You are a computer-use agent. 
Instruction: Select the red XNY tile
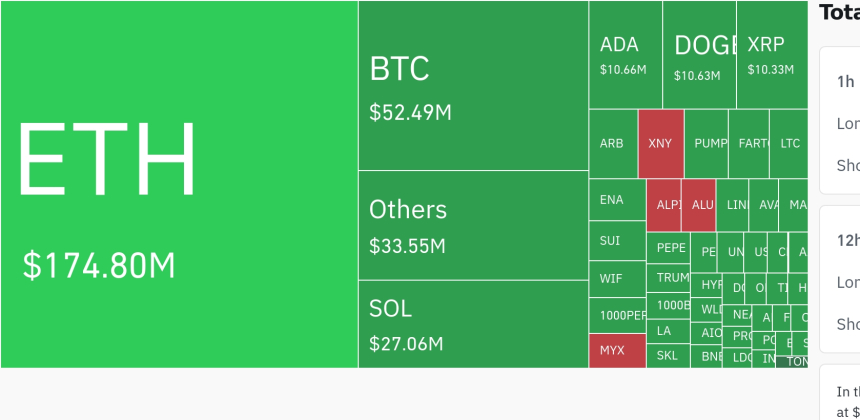(660, 143)
